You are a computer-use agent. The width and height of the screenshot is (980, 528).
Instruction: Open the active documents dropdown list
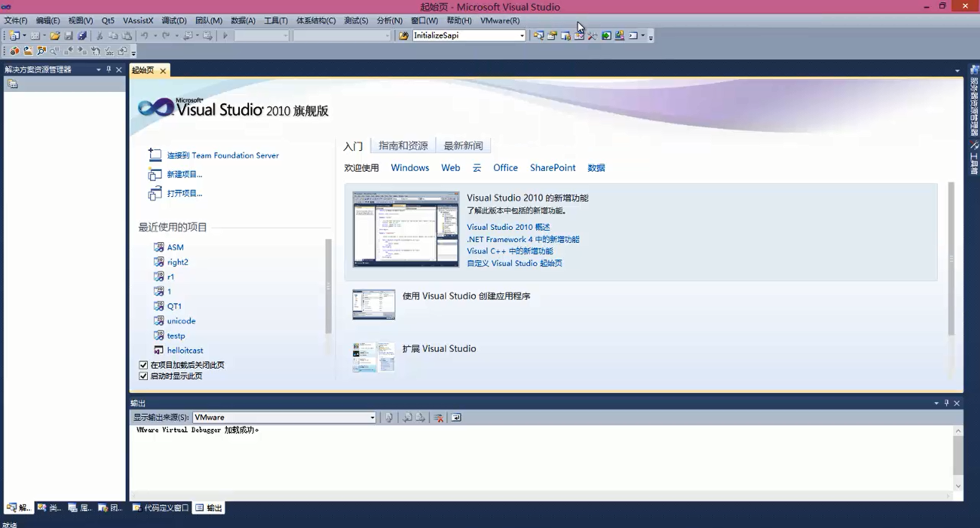pyautogui.click(x=957, y=70)
